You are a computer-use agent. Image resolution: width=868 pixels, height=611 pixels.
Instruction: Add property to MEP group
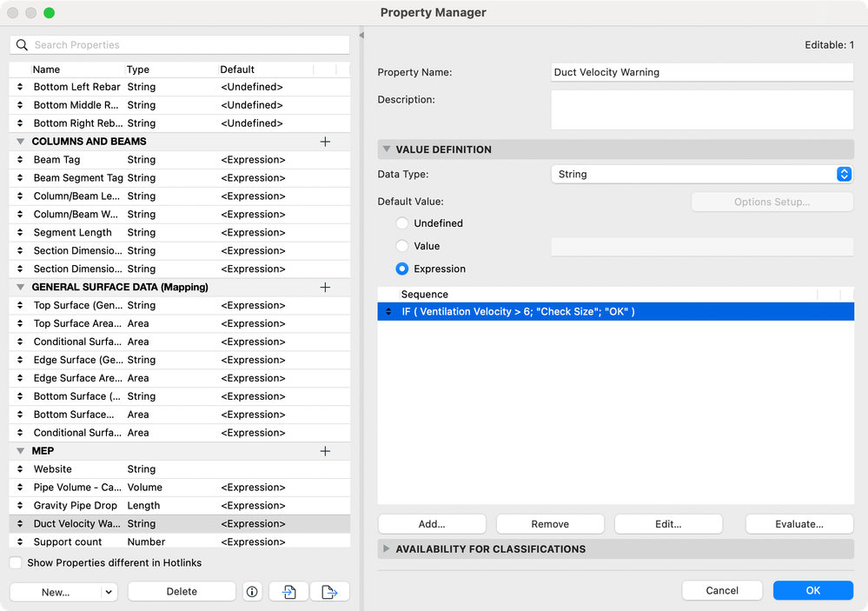[325, 451]
